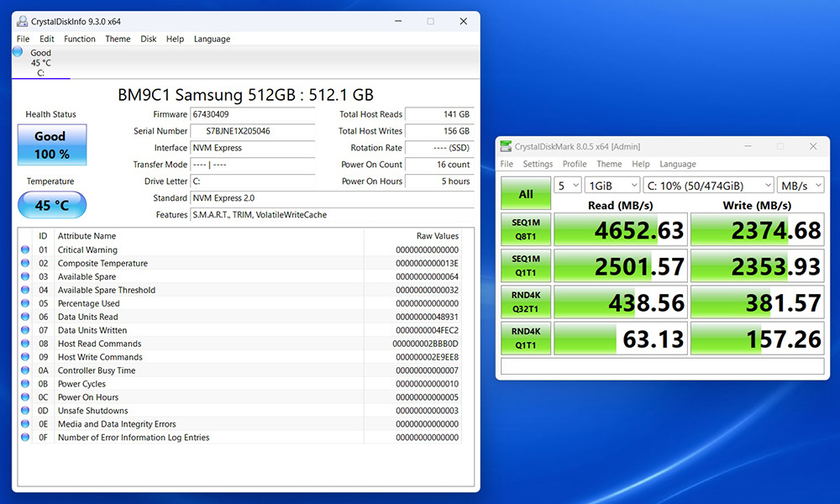The width and height of the screenshot is (840, 504).
Task: Click status orb for Power Cycles row
Action: [25, 384]
